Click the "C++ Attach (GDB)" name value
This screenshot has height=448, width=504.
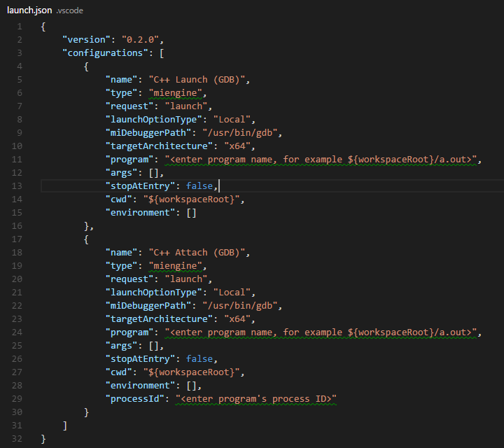(199, 252)
